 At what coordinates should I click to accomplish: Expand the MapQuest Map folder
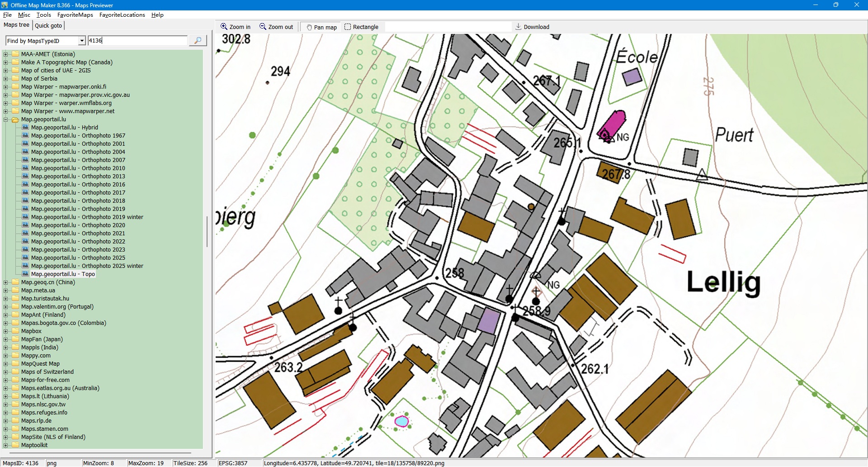point(6,364)
